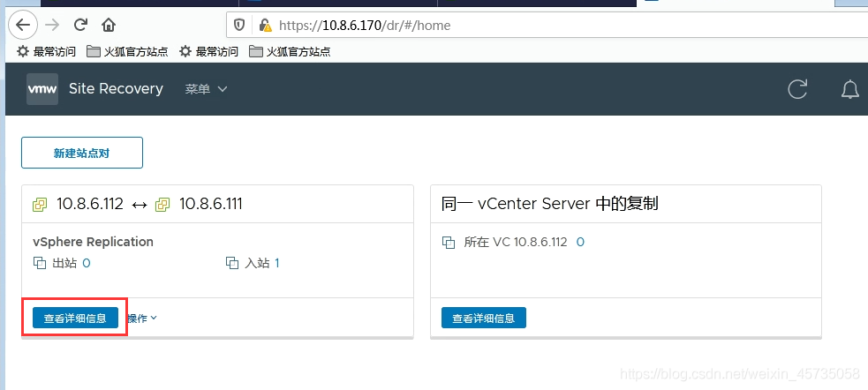Open first 火狐官方站点 bookmark folder
This screenshot has width=868, height=390.
point(127,51)
